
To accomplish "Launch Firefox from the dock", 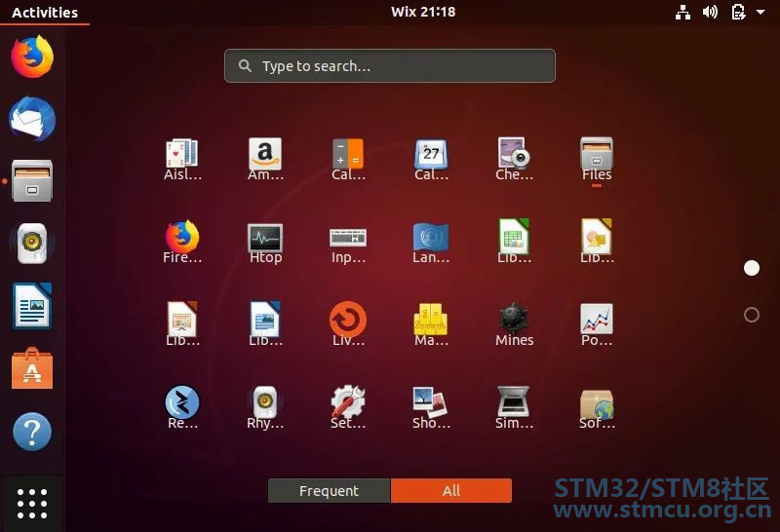I will pyautogui.click(x=32, y=57).
